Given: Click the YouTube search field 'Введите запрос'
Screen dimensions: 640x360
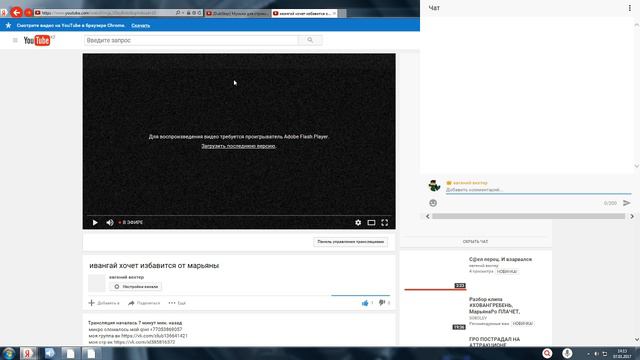Looking at the screenshot, I should pyautogui.click(x=191, y=40).
